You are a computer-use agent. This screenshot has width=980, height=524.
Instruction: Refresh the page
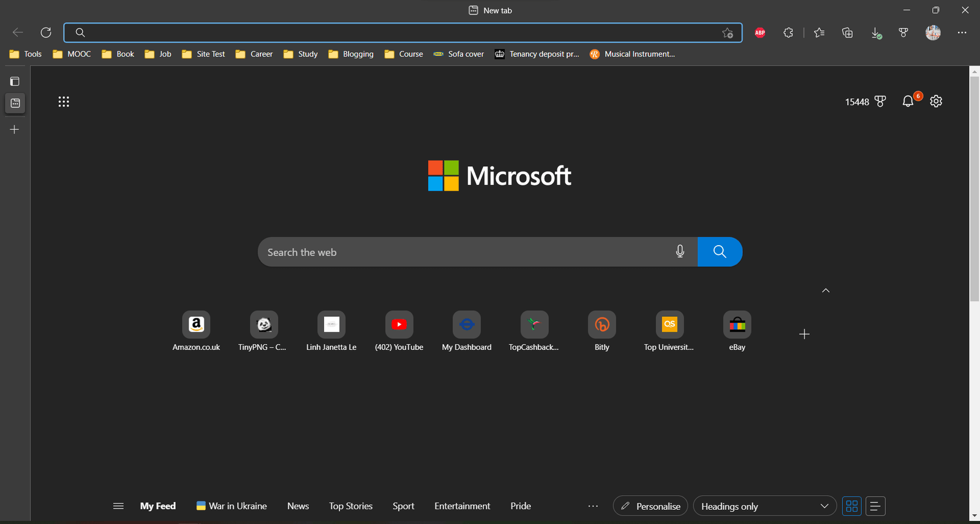(46, 32)
